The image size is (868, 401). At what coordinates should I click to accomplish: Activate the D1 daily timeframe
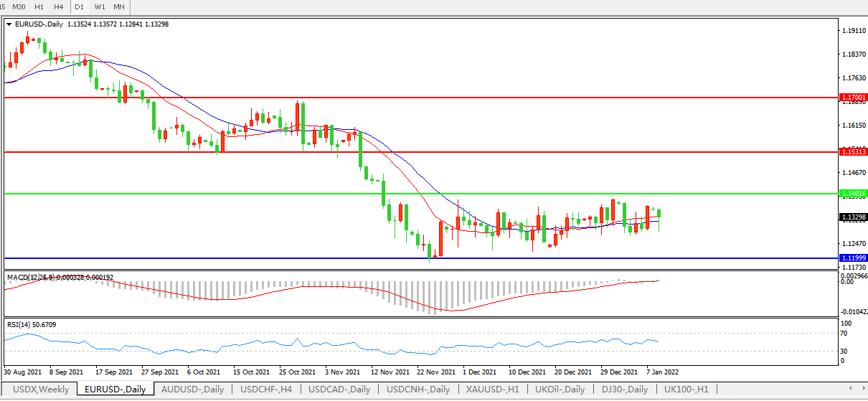[79, 6]
